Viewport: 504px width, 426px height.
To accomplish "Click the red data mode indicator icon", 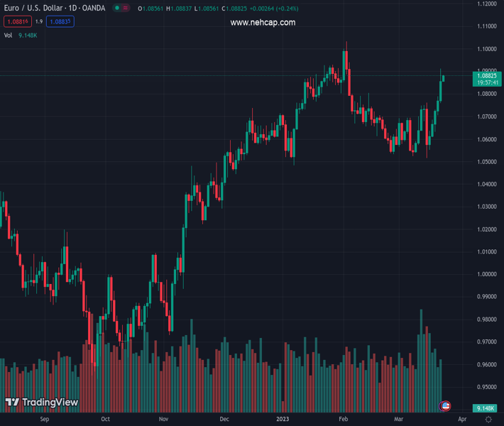I will pos(126,9).
